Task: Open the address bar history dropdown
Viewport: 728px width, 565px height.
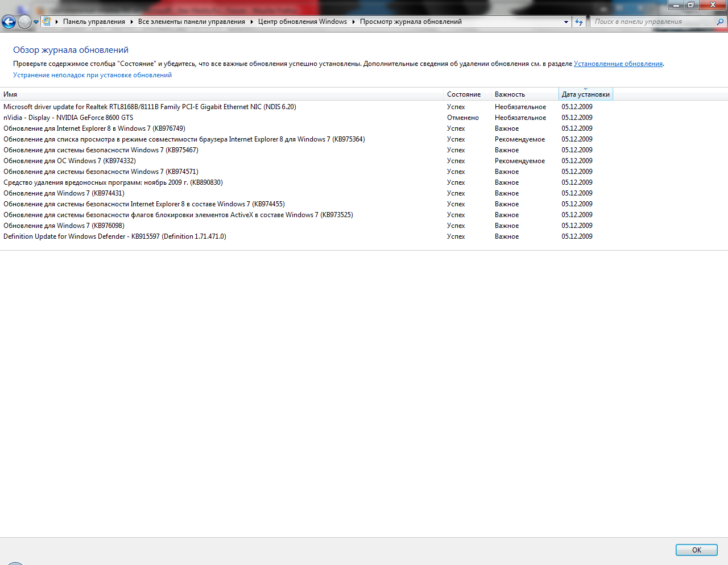Action: point(566,22)
